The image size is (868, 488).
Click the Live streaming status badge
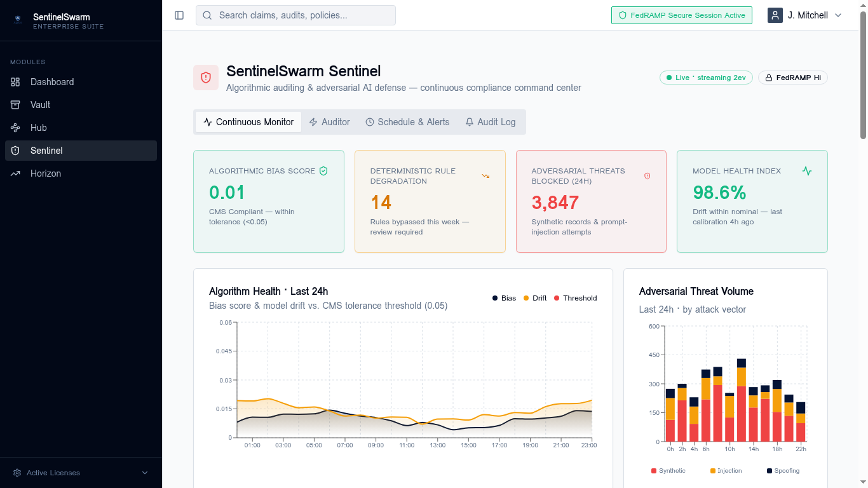[706, 78]
